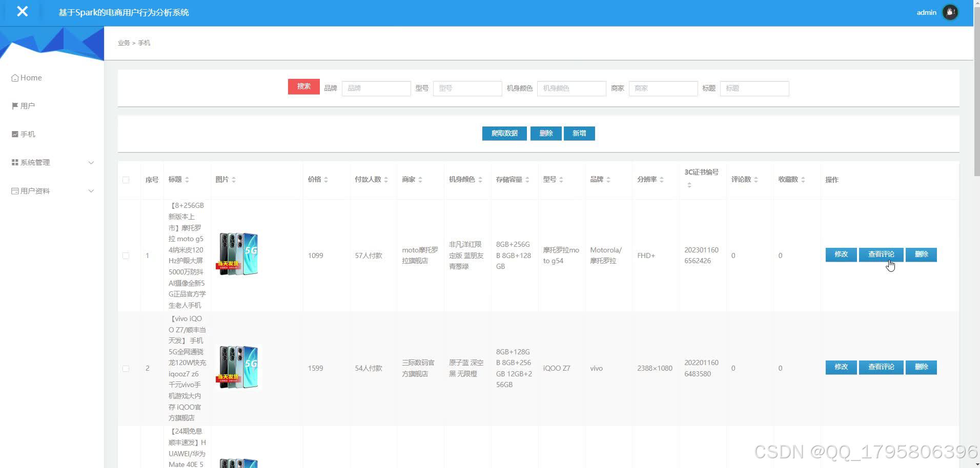This screenshot has height=468, width=980.
Task: Click the chart icon beside 手机
Action: (x=15, y=134)
